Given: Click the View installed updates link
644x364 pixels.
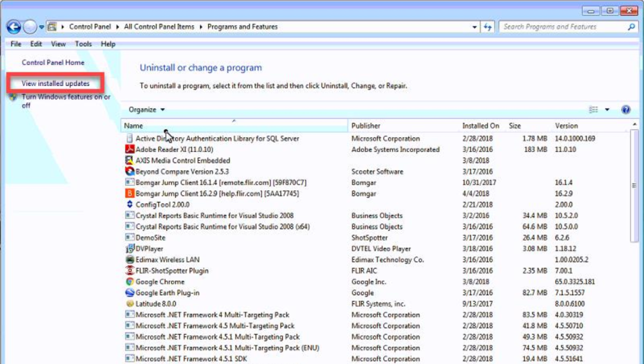Looking at the screenshot, I should click(x=56, y=84).
